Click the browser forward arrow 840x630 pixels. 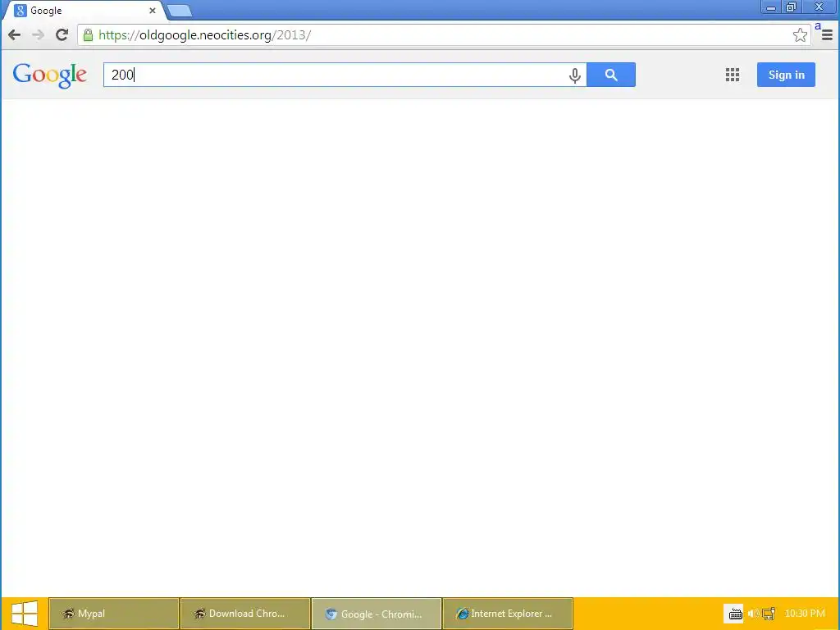[x=38, y=35]
